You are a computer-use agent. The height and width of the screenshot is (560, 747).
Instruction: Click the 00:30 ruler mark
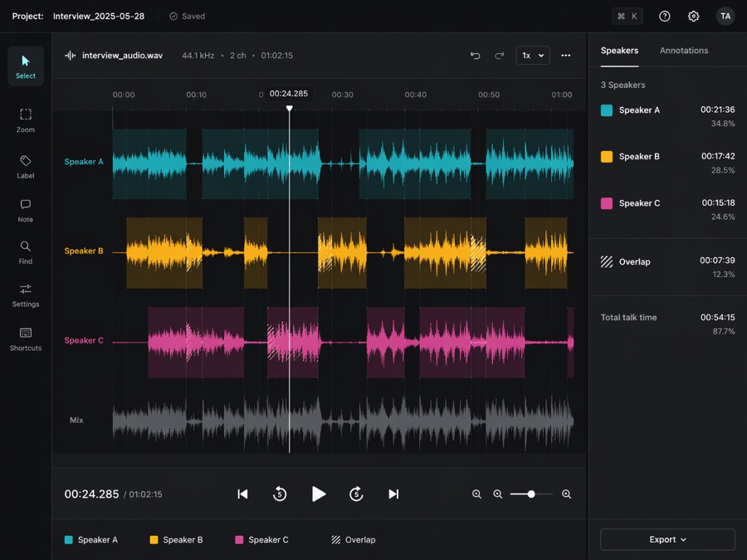(343, 95)
